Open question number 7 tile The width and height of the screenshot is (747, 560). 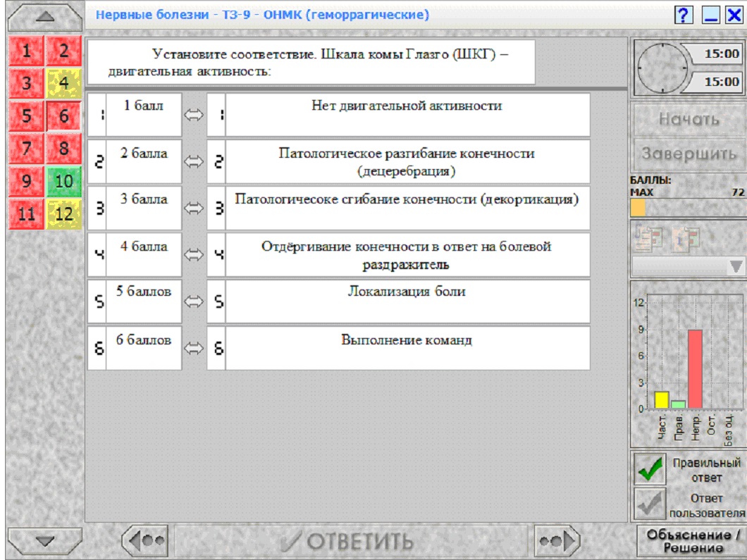coord(26,148)
